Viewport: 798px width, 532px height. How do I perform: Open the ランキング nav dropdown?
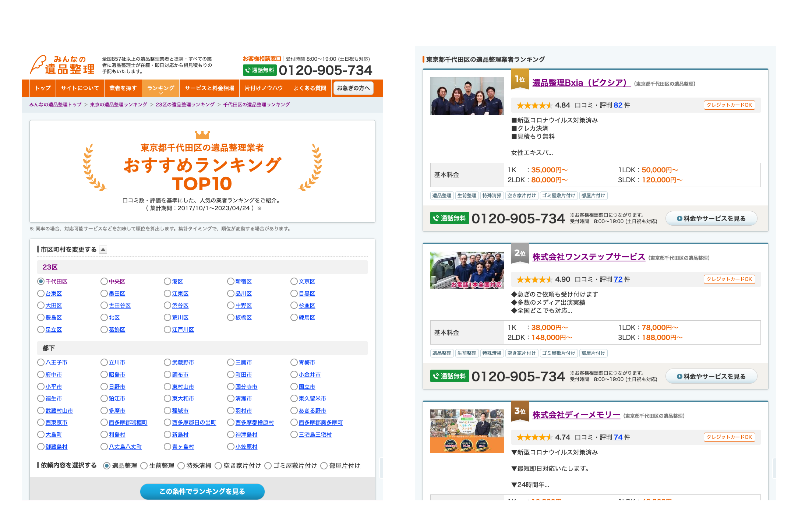160,88
